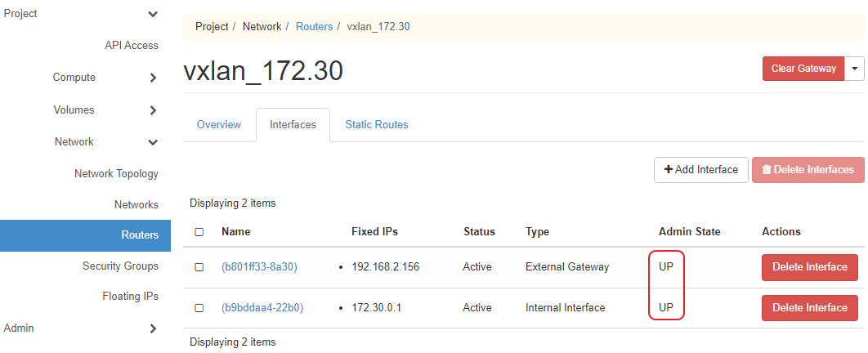Expand the Admin panel chevron
Screen dimensions: 868x353
pos(153,328)
